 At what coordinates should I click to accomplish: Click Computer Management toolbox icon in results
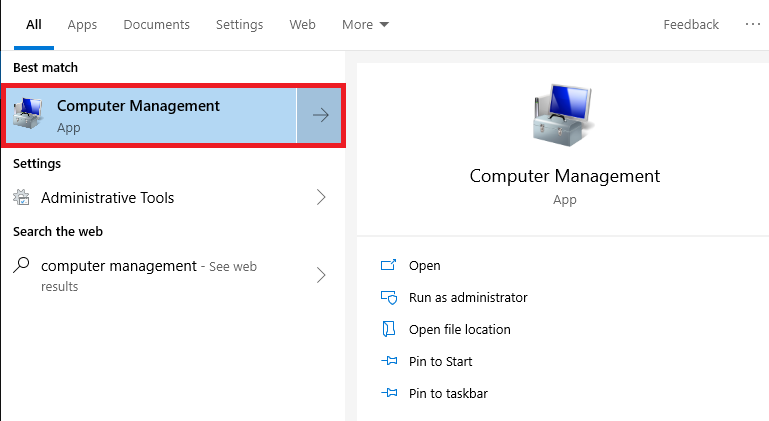(x=28, y=114)
